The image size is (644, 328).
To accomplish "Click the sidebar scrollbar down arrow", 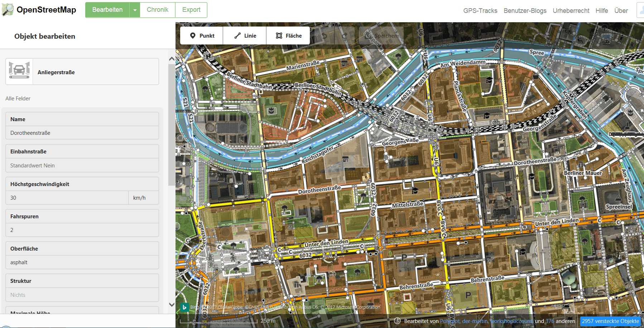I will click(172, 305).
